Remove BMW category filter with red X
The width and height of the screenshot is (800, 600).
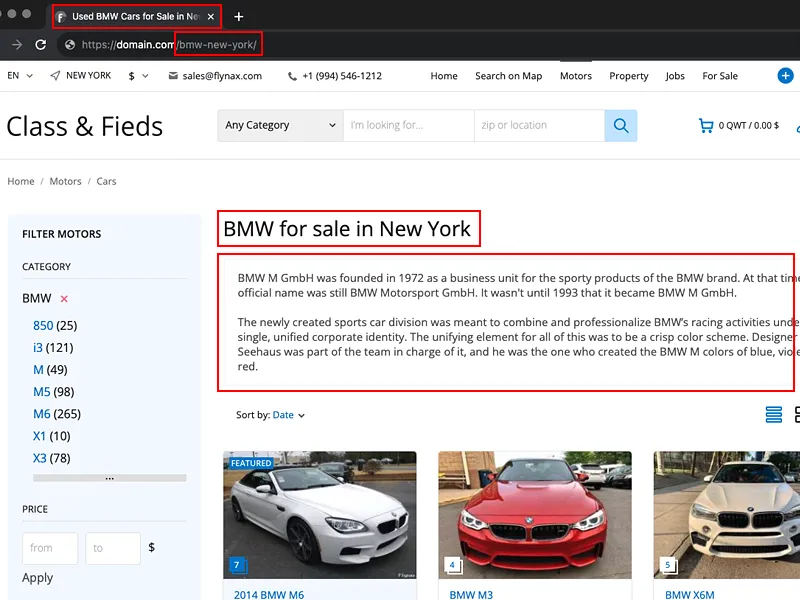point(64,299)
